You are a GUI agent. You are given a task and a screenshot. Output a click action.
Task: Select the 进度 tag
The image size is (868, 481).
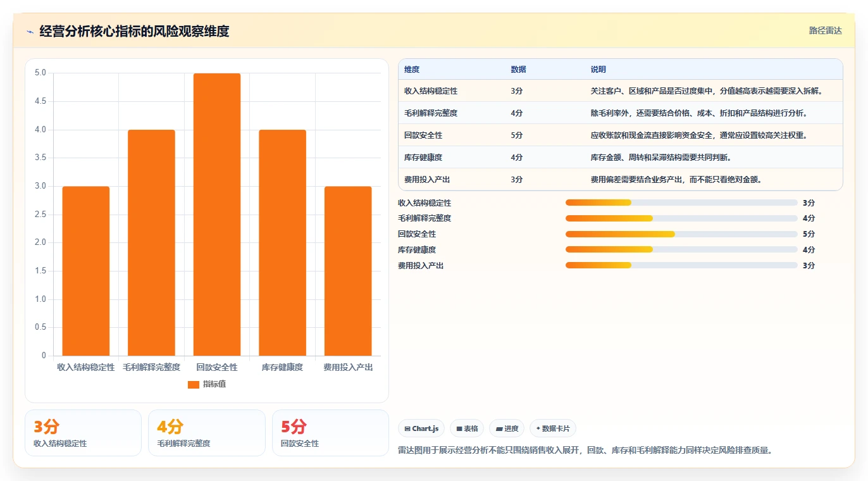click(507, 428)
